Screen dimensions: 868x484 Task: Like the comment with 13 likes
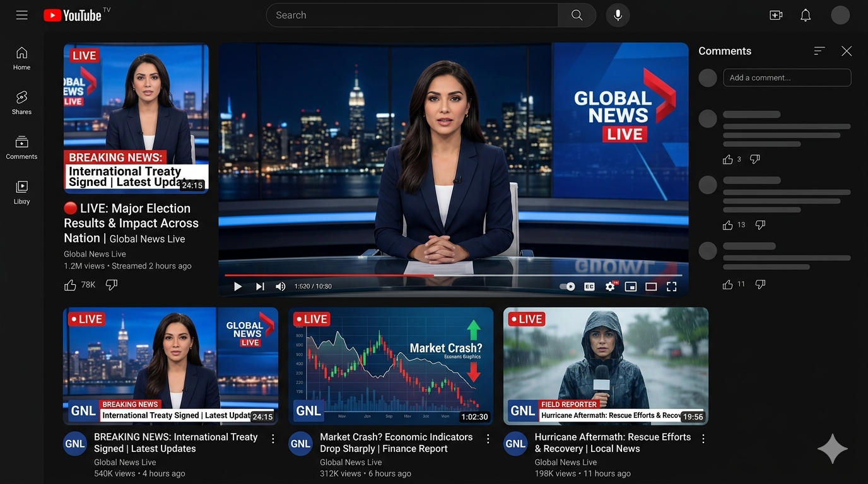point(727,225)
